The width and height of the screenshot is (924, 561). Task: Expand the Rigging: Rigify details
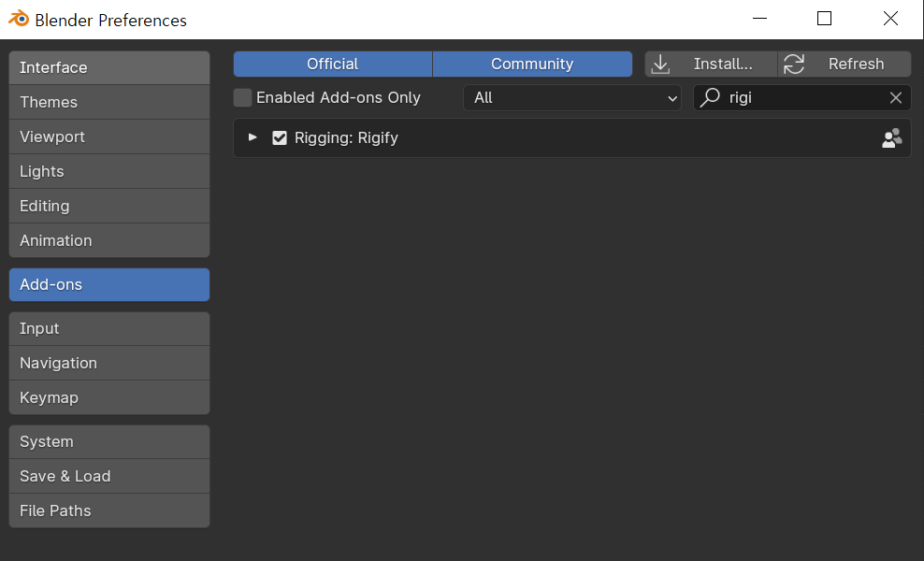click(x=253, y=137)
